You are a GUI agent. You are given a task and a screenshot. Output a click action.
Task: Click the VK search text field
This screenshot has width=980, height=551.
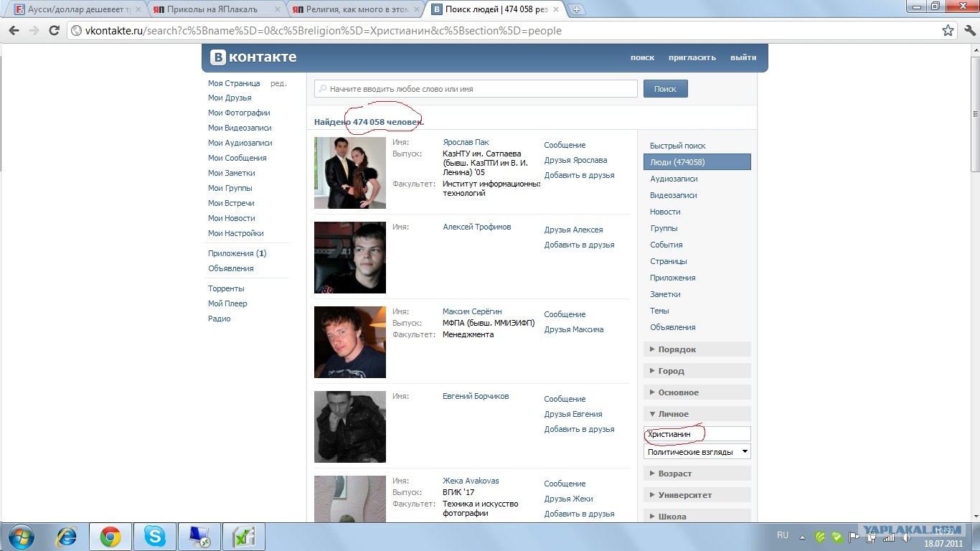pyautogui.click(x=476, y=89)
